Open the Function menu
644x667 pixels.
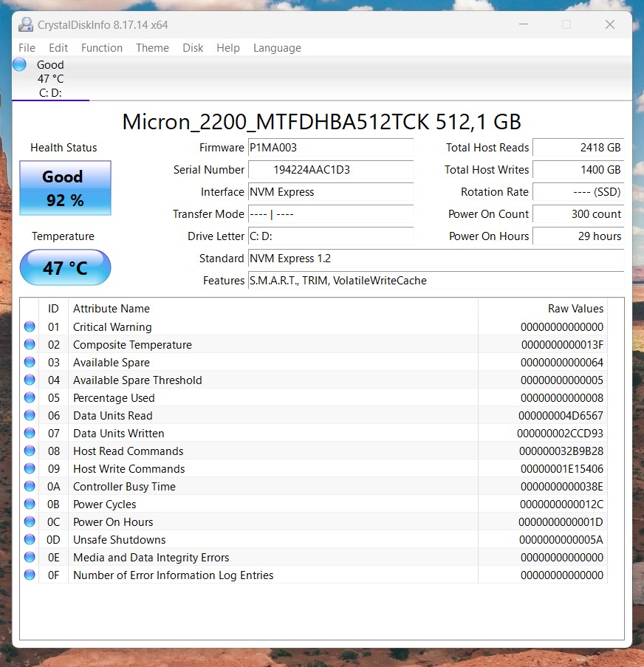102,48
